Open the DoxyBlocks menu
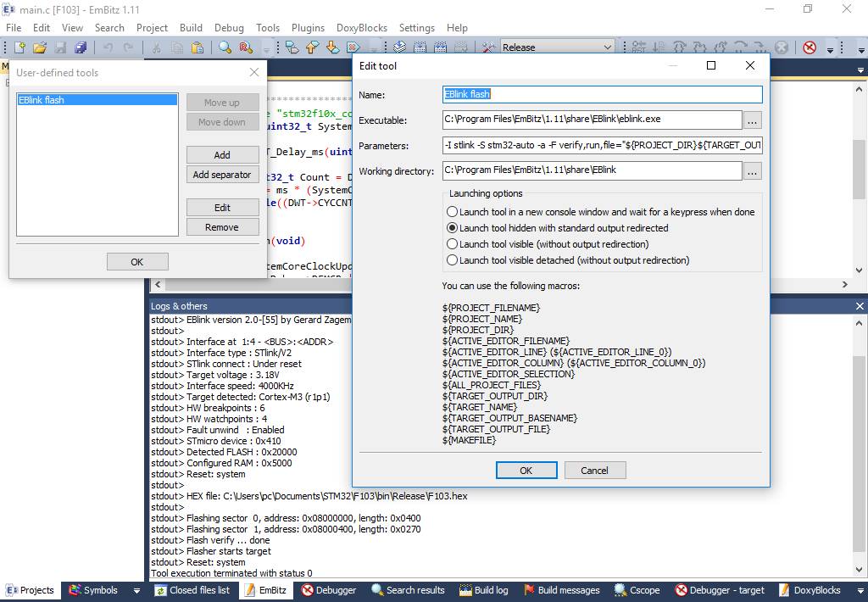This screenshot has height=602, width=868. pyautogui.click(x=362, y=28)
